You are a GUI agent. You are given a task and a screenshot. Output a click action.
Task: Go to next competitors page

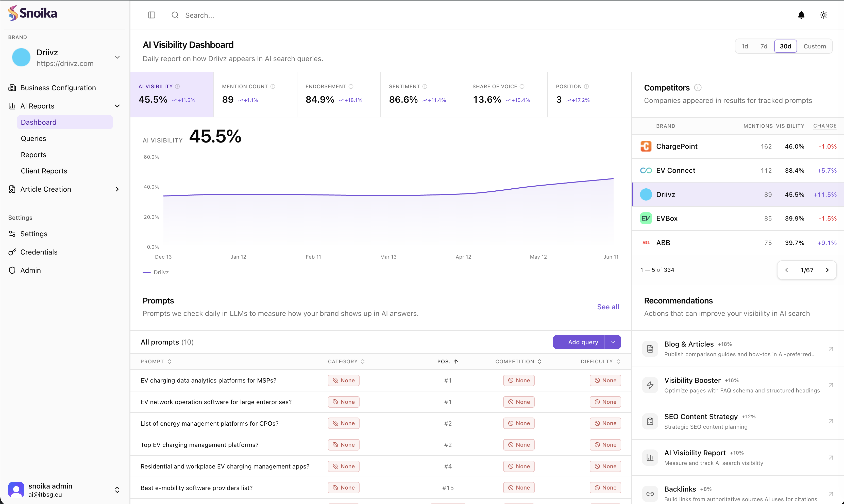click(827, 270)
